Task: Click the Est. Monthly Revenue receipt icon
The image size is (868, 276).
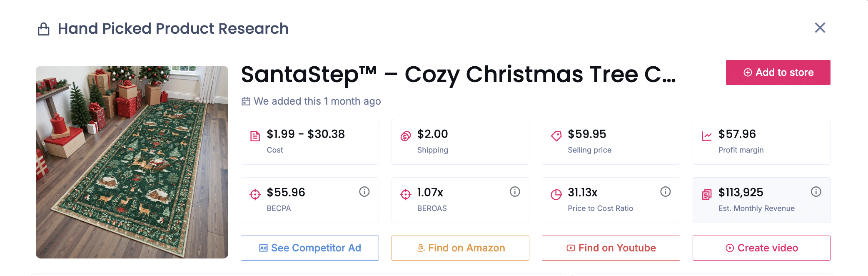Action: (707, 194)
